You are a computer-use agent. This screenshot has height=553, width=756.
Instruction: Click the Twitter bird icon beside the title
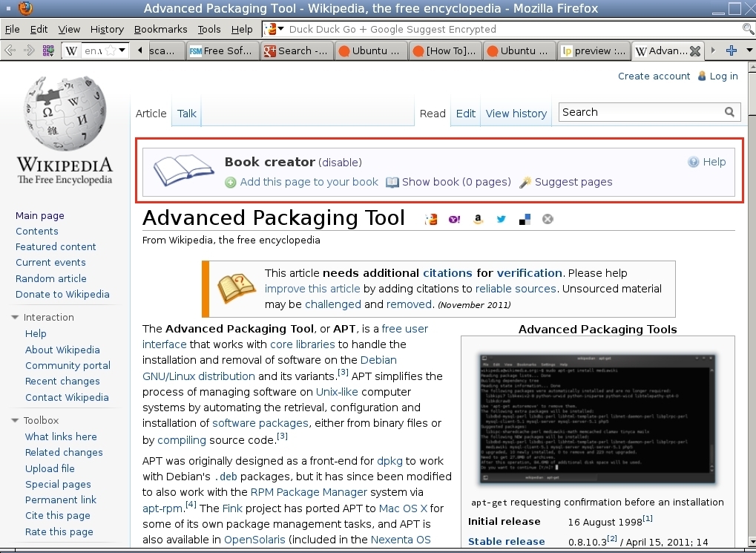tap(502, 219)
